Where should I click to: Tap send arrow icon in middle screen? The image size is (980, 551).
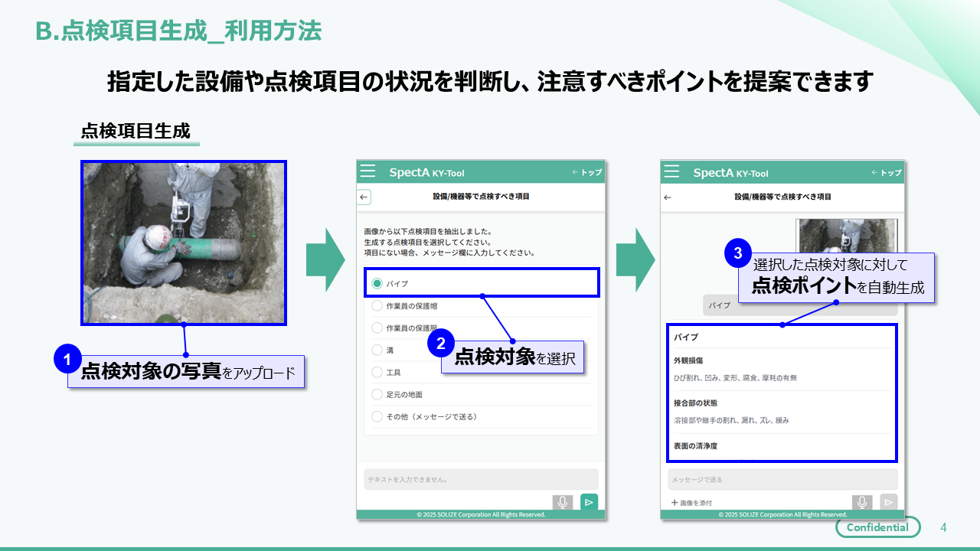coord(589,502)
